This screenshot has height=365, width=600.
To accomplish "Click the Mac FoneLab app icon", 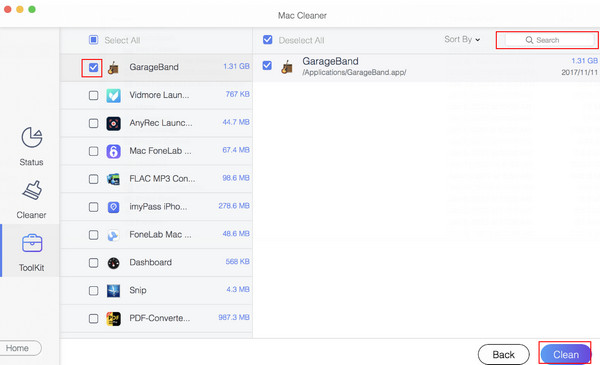I will coord(113,151).
